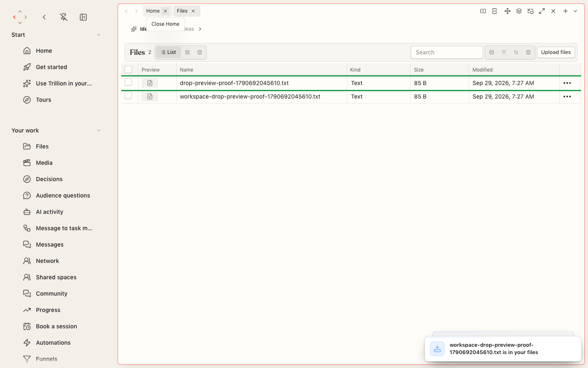Go to Book a session in the sidebar
The width and height of the screenshot is (588, 368).
point(56,326)
